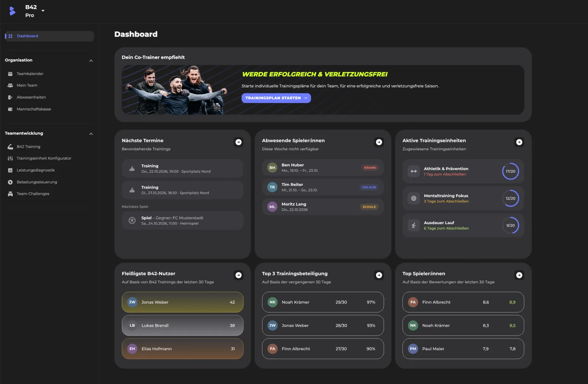Open the Training on 27.10.2026 entry
The height and width of the screenshot is (384, 588).
point(183,190)
